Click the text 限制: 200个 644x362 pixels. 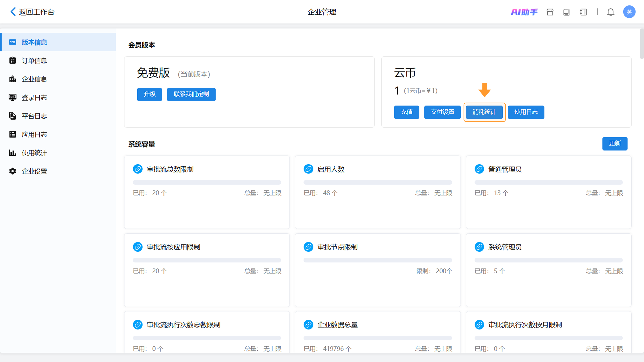point(434,271)
